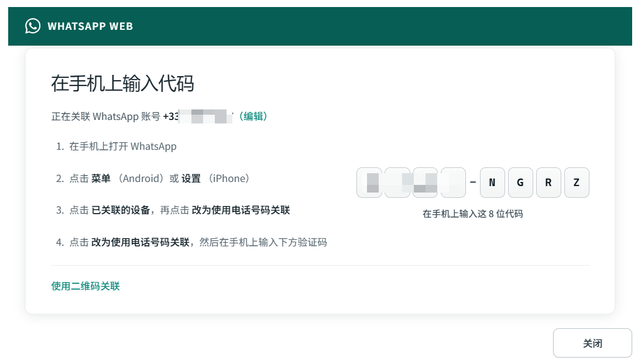Click step 4 text about 输入下方验证码
Screen dimensions: 638x364
tap(198, 242)
